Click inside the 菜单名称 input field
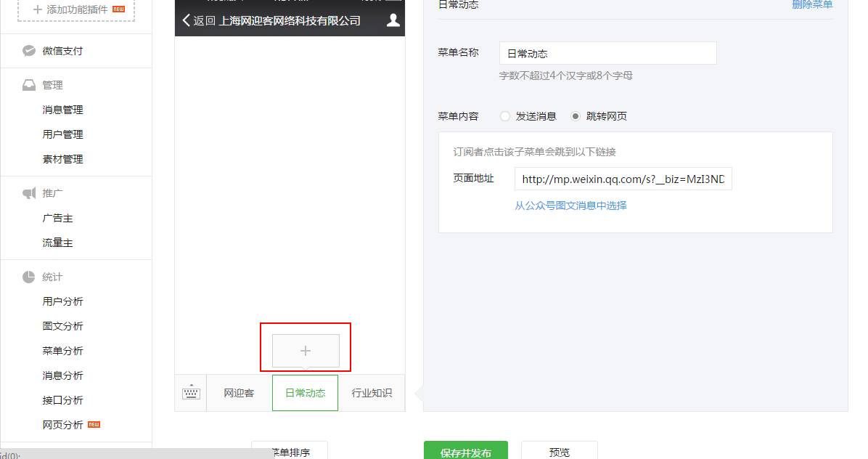Viewport: 868px width, 459px height. pyautogui.click(x=607, y=52)
